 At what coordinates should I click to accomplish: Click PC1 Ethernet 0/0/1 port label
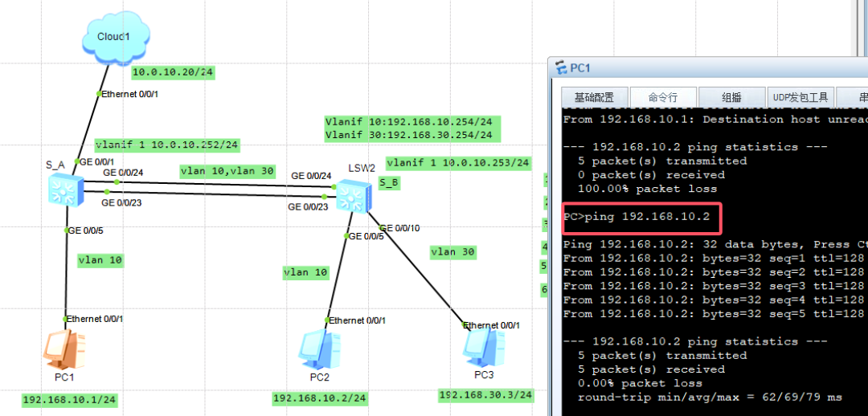click(x=94, y=319)
